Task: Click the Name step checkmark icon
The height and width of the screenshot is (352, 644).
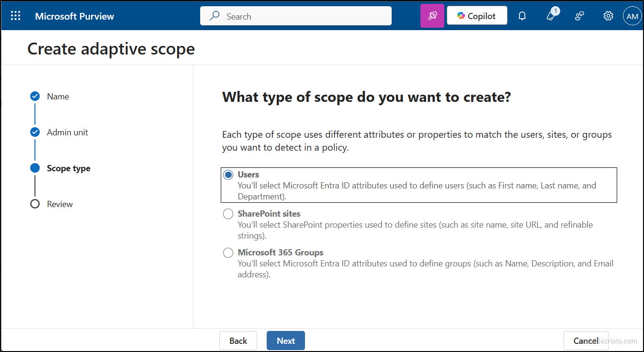Action: point(35,96)
